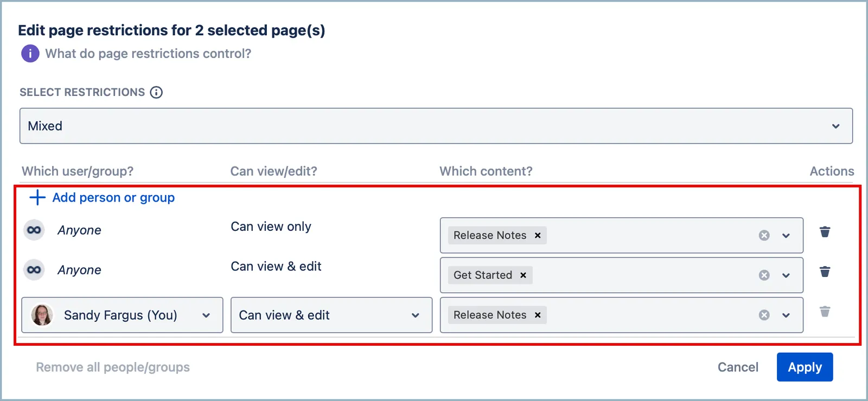868x401 pixels.
Task: Click the Add person or group link
Action: click(113, 198)
